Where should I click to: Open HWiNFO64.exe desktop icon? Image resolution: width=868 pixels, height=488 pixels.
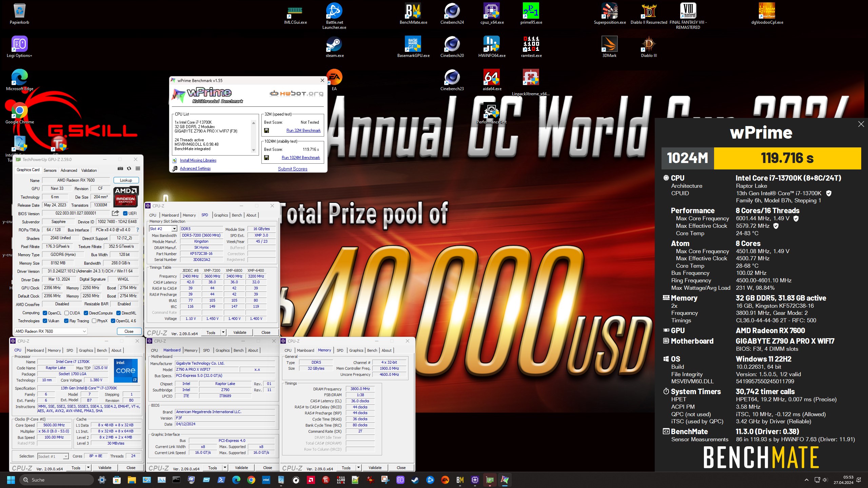click(x=492, y=47)
